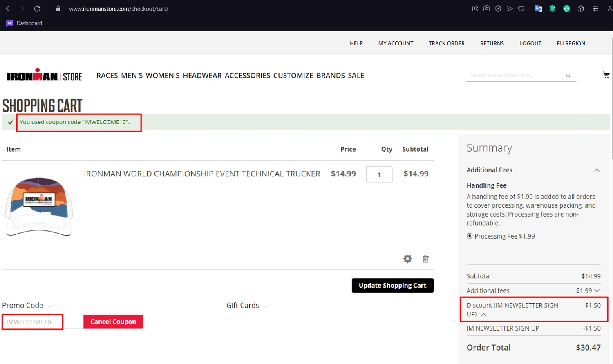
Task: Open the CUSTOMIZE menu
Action: (293, 76)
